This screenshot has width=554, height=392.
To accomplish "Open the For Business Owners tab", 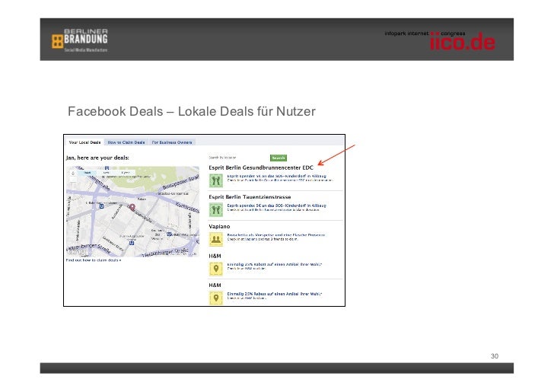I will coord(172,142).
